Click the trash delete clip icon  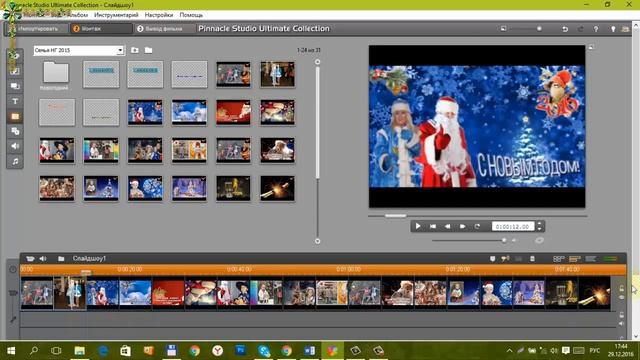click(532, 259)
